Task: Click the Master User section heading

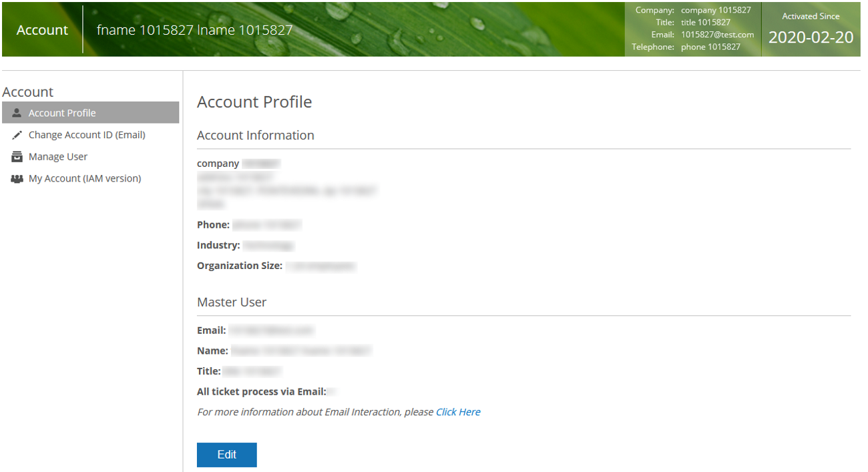Action: tap(232, 302)
